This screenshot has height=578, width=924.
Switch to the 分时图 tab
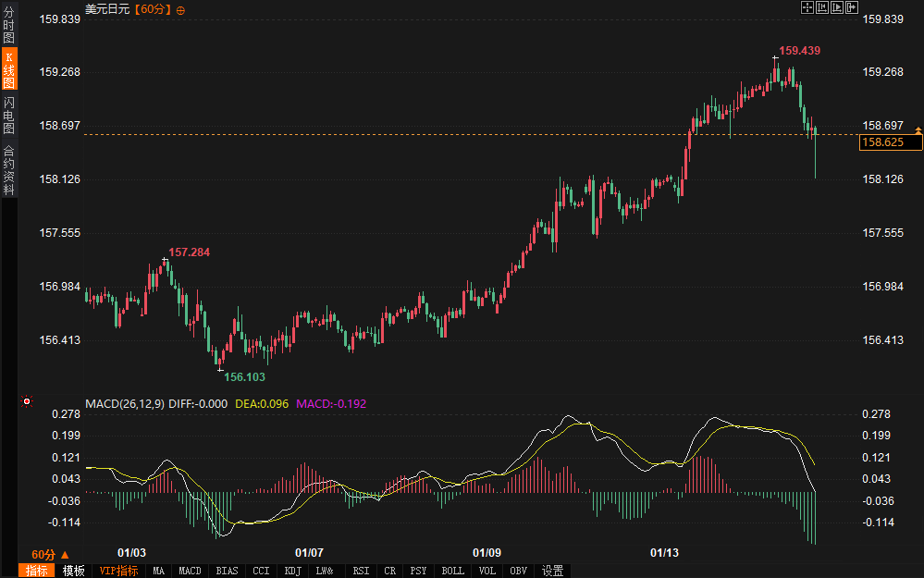coord(9,26)
